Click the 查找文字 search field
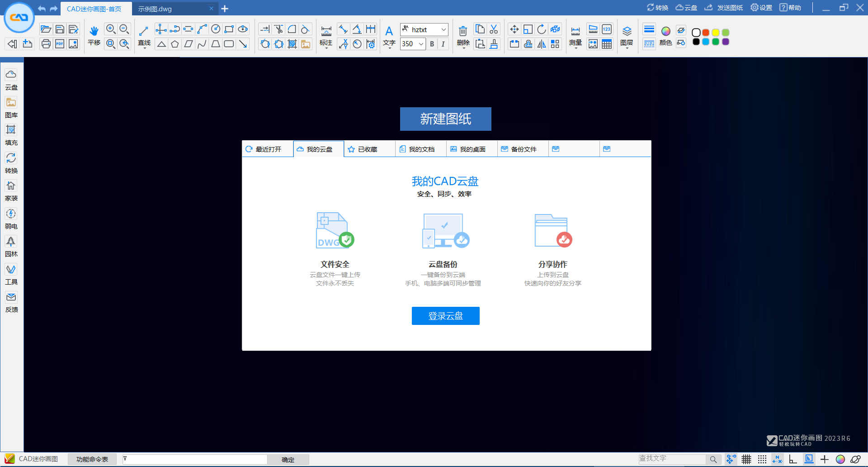 coord(672,459)
